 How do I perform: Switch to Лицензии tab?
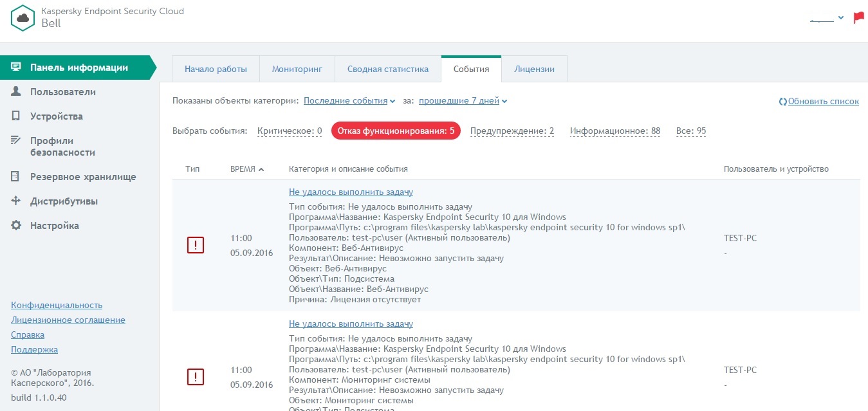tap(534, 69)
